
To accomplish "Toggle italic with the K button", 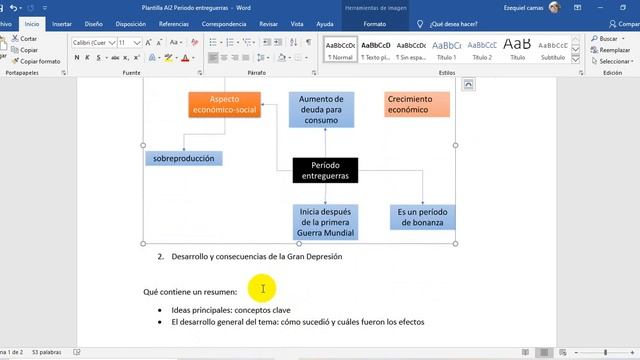I will [87, 58].
